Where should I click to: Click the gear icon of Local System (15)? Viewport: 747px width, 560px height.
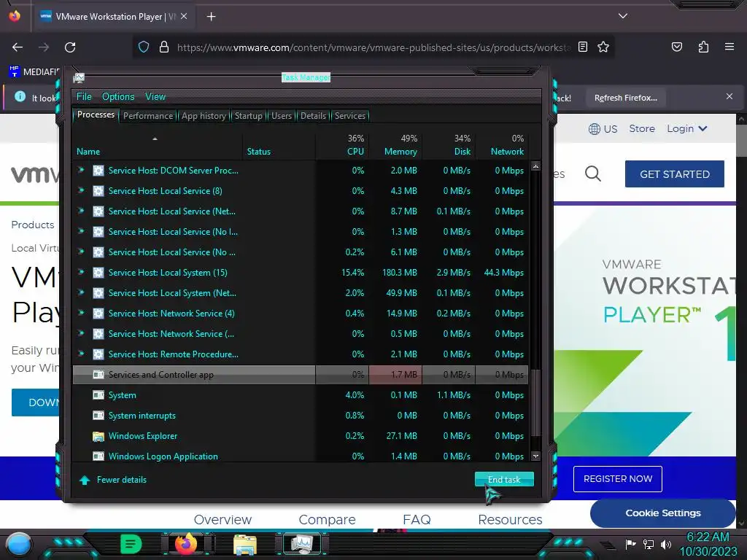[98, 273]
